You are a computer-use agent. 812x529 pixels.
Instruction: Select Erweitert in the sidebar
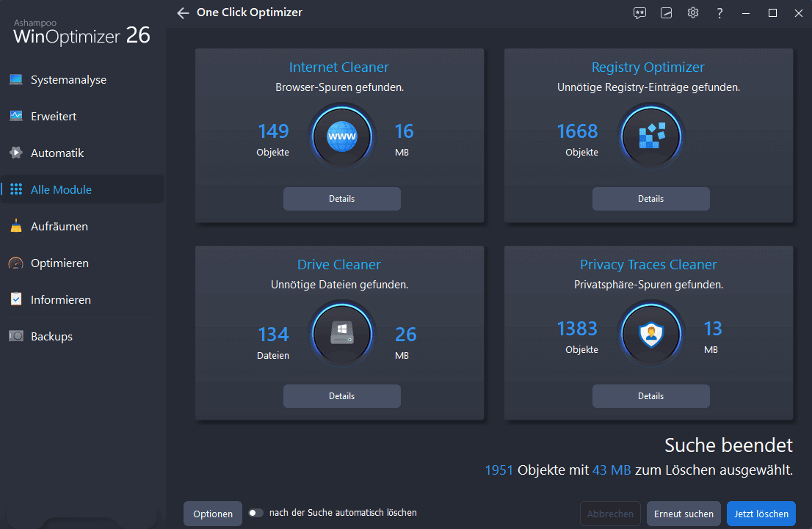54,117
